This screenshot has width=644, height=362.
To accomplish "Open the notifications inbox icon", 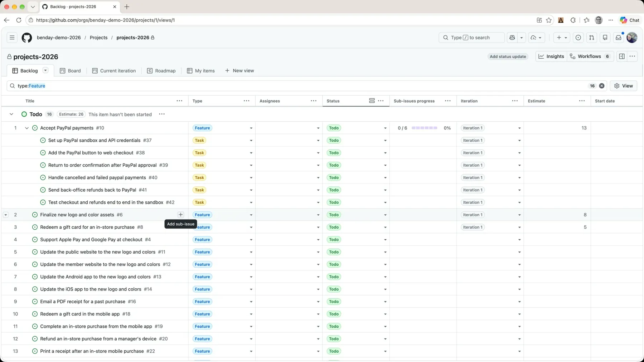I will tap(619, 38).
